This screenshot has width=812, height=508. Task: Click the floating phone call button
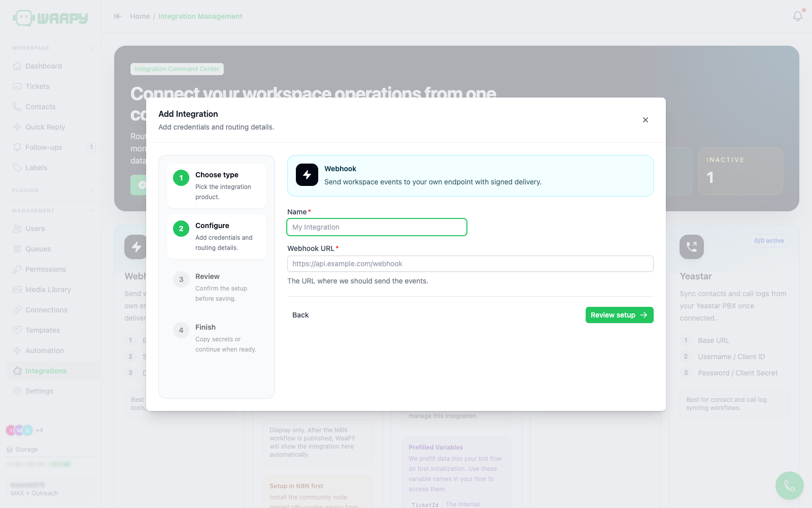tap(790, 486)
